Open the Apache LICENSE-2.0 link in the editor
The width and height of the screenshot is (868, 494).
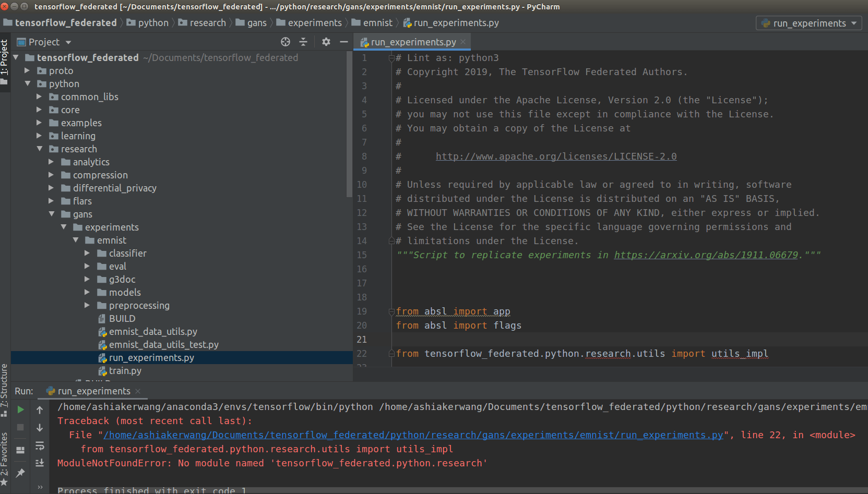[x=556, y=156]
